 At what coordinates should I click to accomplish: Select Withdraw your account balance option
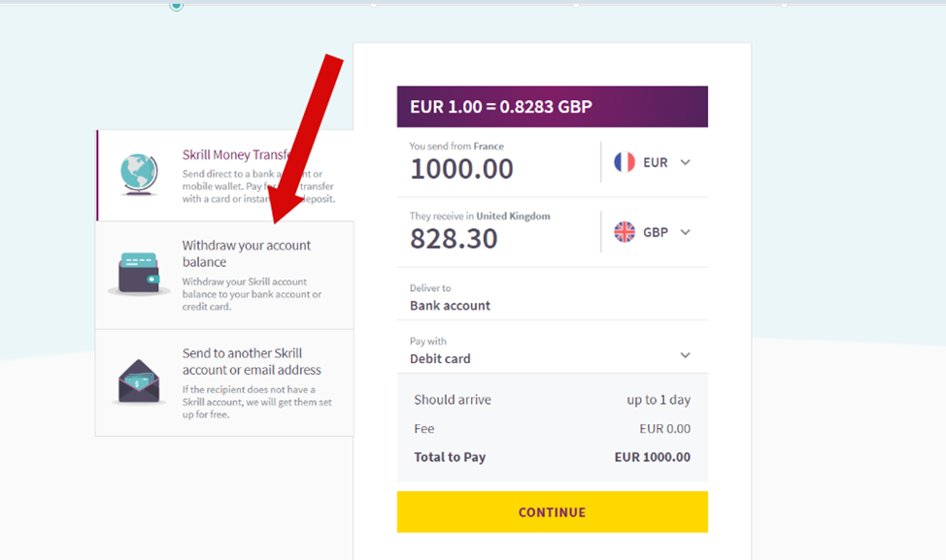coord(247,254)
